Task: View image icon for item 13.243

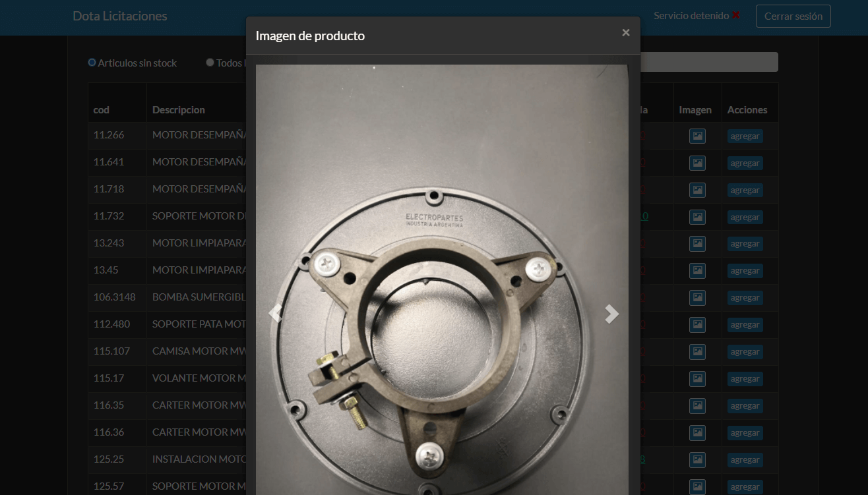Action: pyautogui.click(x=697, y=244)
